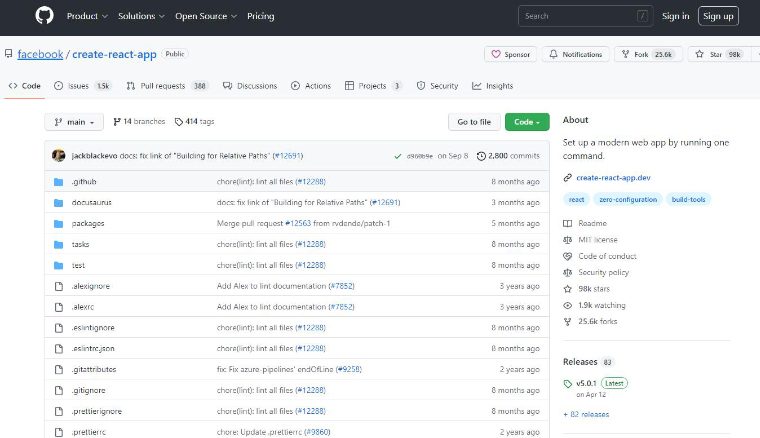The height and width of the screenshot is (438, 760).
Task: Open the create-react-app repository link
Action: [114, 54]
